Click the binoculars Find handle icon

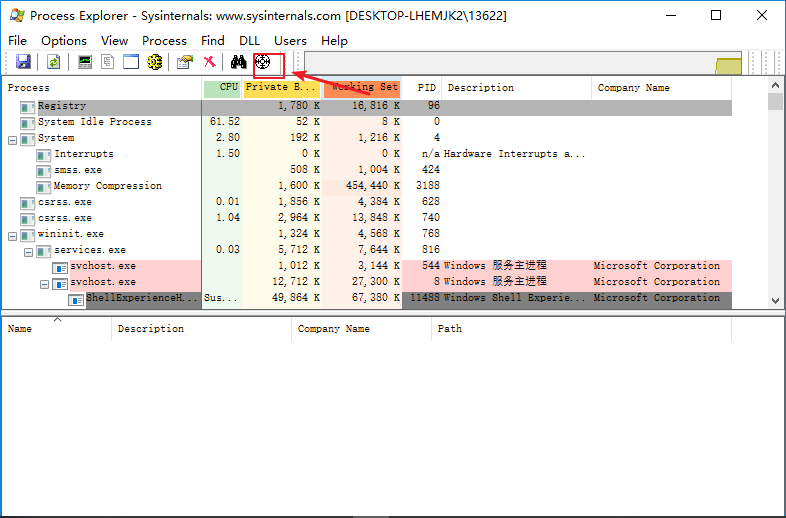click(239, 62)
